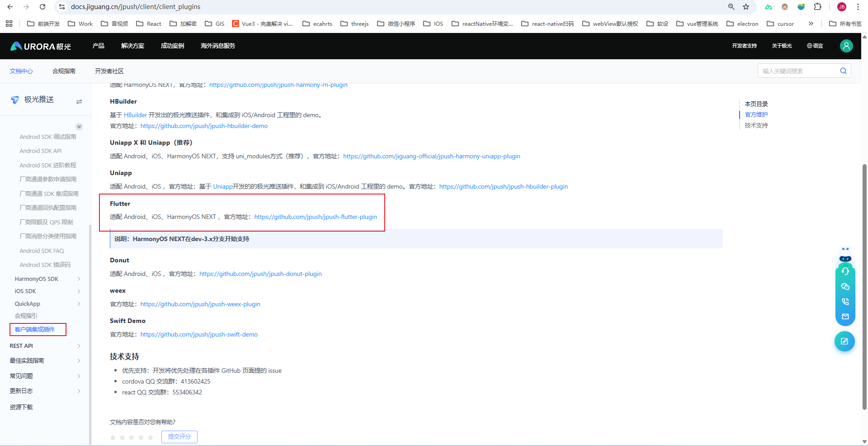Open the 解决方案 menu
The width and height of the screenshot is (868, 446).
point(132,46)
